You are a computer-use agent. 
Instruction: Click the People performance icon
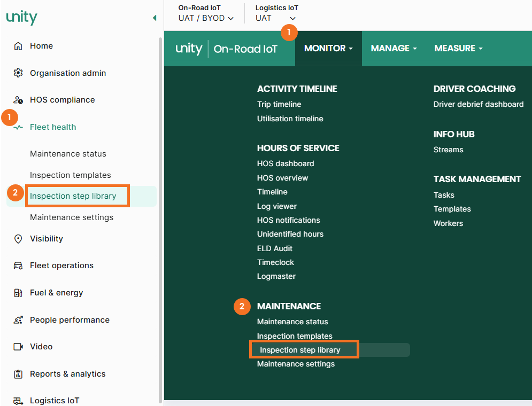[x=18, y=320]
